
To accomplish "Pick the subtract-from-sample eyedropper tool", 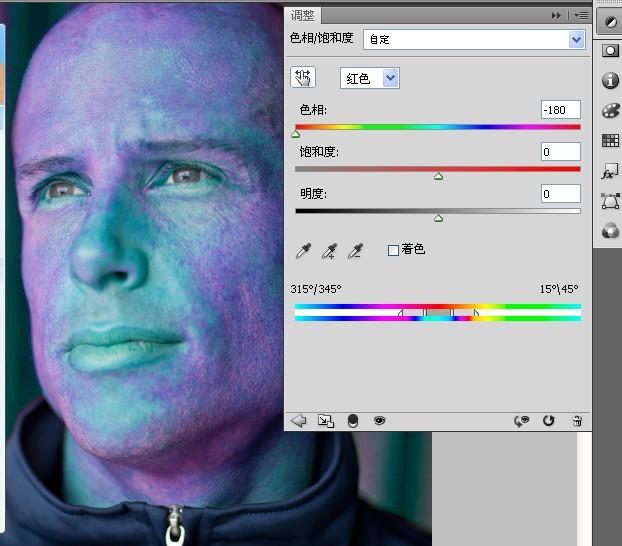I will coord(355,251).
